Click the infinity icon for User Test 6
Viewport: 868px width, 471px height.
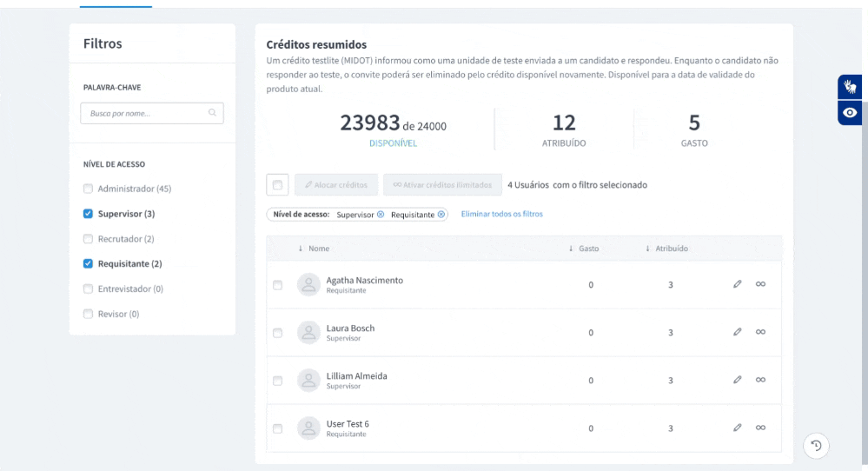[760, 428]
